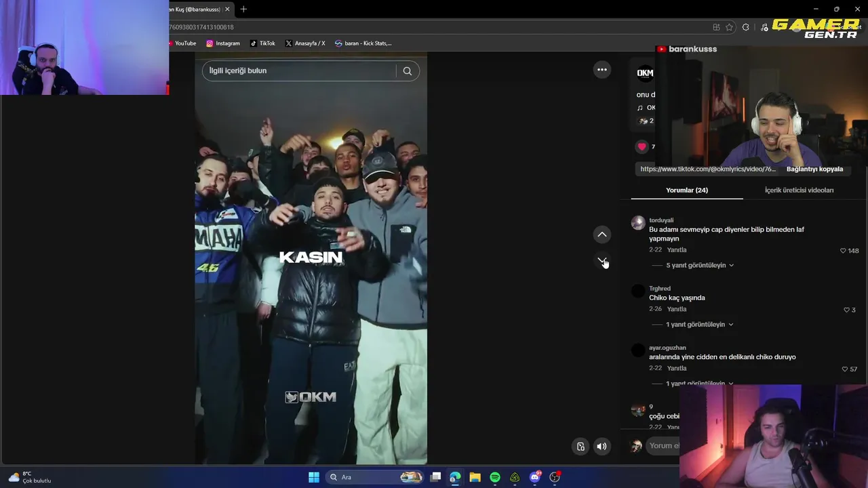This screenshot has width=868, height=488.
Task: Toggle auto-scroll icon beside volume button
Action: [580, 446]
